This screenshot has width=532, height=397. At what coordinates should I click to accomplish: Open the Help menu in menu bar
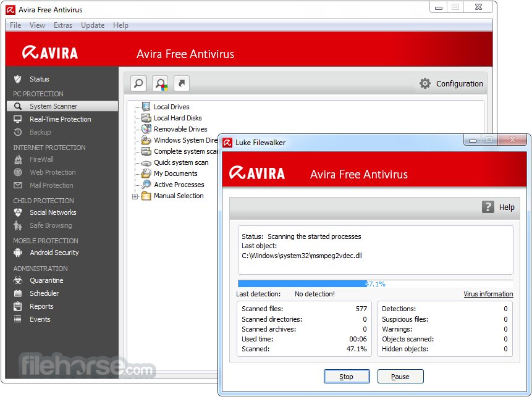pyautogui.click(x=120, y=25)
